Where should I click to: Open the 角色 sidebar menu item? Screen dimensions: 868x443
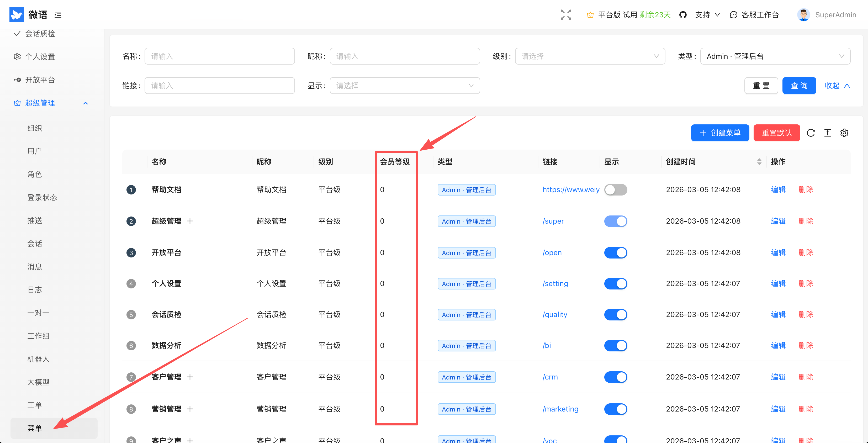35,174
